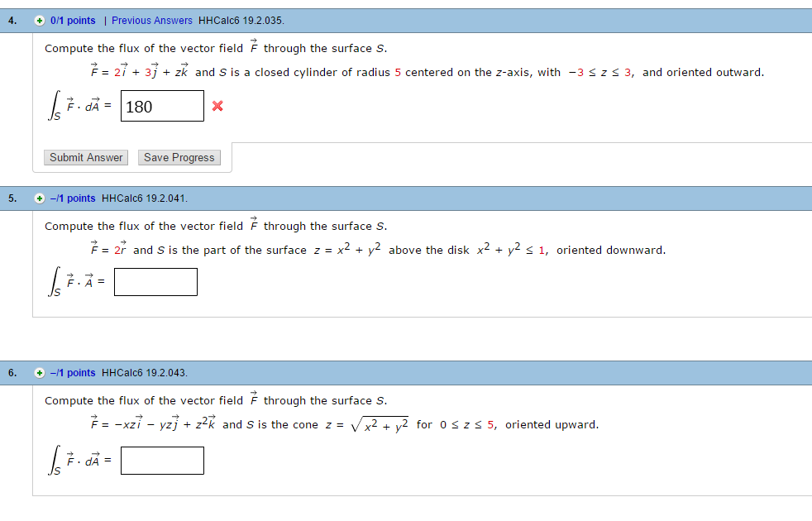Submit the answer for question 4
The image size is (812, 521).
pos(85,157)
